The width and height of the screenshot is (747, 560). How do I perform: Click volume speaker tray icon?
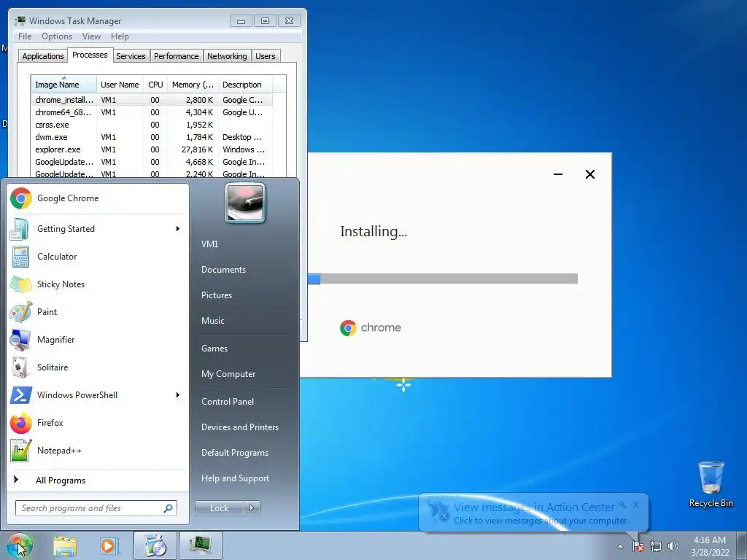coord(673,547)
